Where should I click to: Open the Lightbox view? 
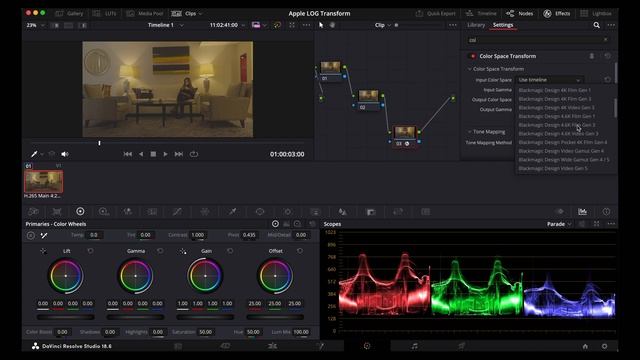click(x=596, y=13)
